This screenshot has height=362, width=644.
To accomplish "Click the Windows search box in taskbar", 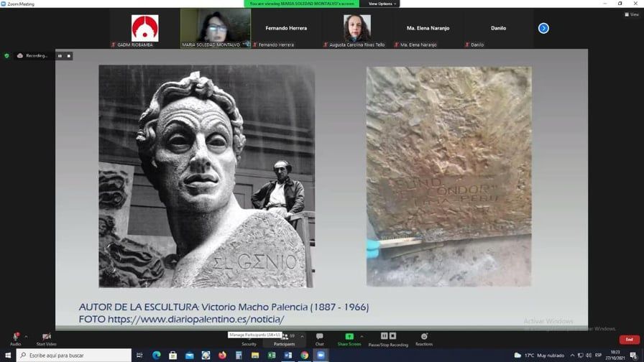I will click(x=72, y=355).
